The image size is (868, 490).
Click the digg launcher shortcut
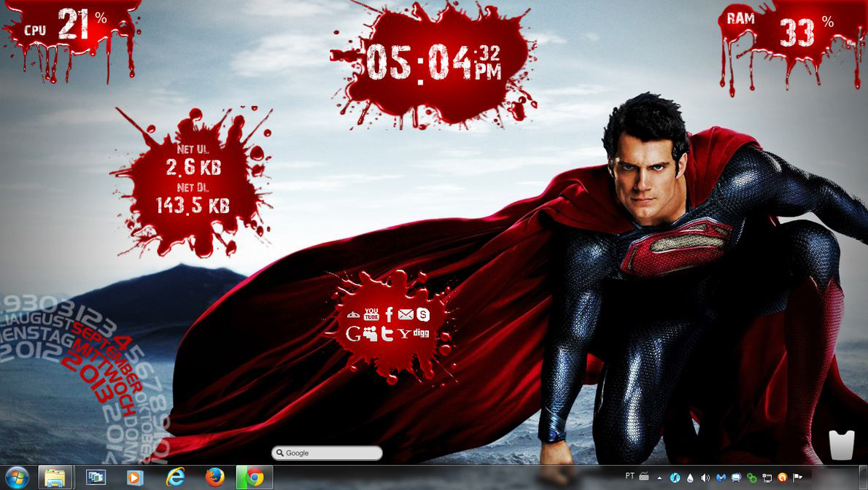[422, 332]
